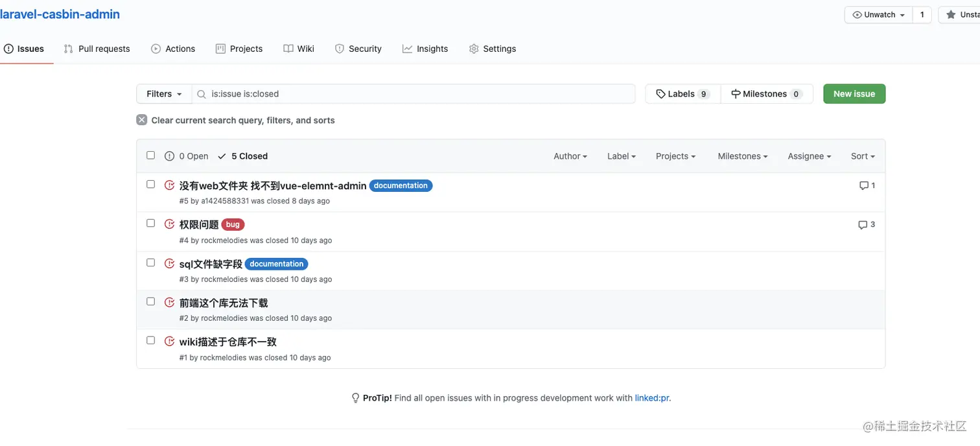This screenshot has width=980, height=446.
Task: Select the checkbox for issue #4 权限问题
Action: click(150, 222)
